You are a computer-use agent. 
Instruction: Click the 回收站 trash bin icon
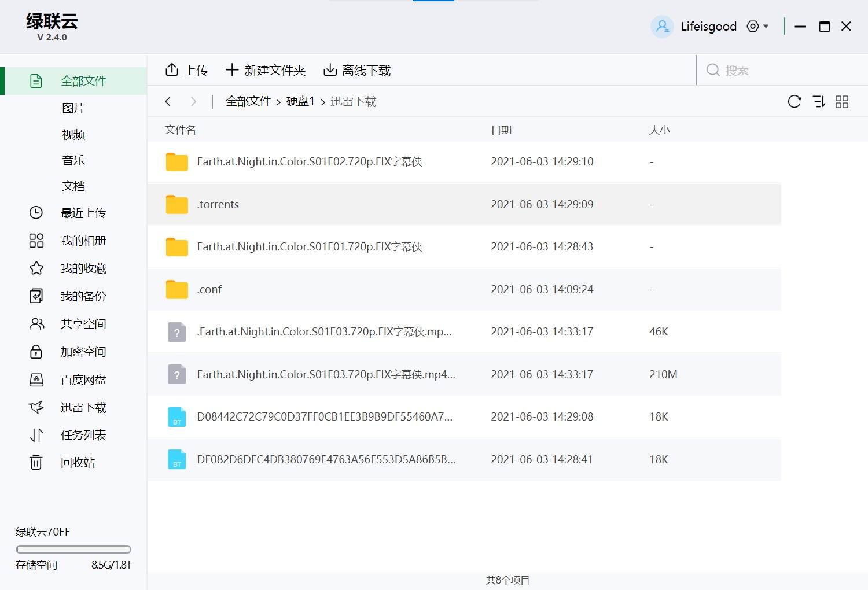36,463
